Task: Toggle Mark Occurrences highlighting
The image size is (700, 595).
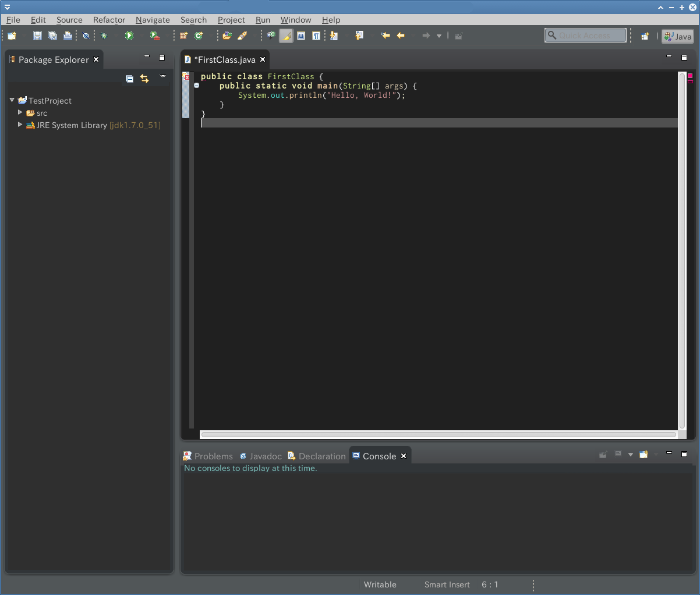Action: tap(286, 36)
